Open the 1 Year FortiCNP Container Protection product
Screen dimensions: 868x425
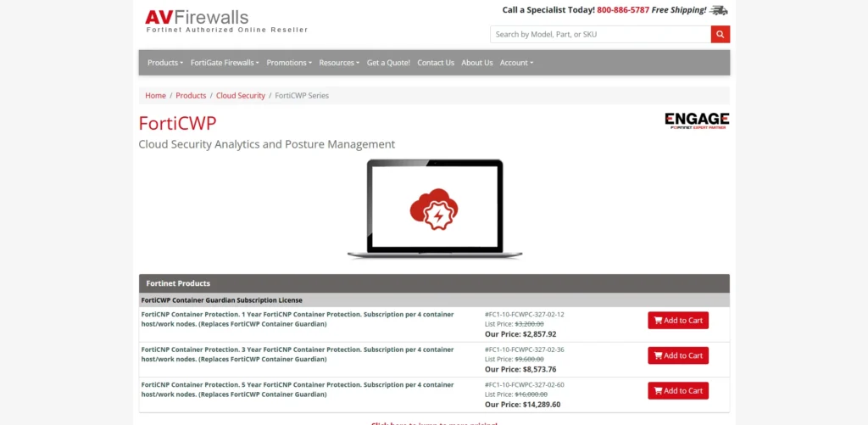[x=298, y=319]
